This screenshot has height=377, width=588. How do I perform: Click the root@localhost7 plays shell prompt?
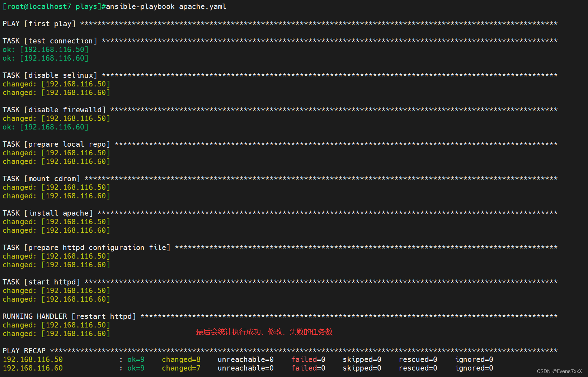tap(52, 6)
